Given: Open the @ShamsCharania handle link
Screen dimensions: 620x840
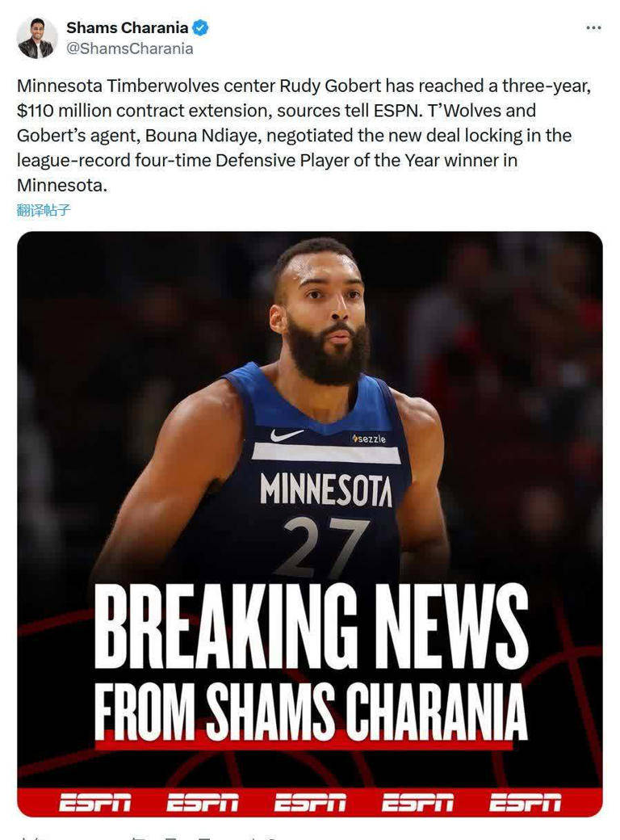Looking at the screenshot, I should 129,48.
